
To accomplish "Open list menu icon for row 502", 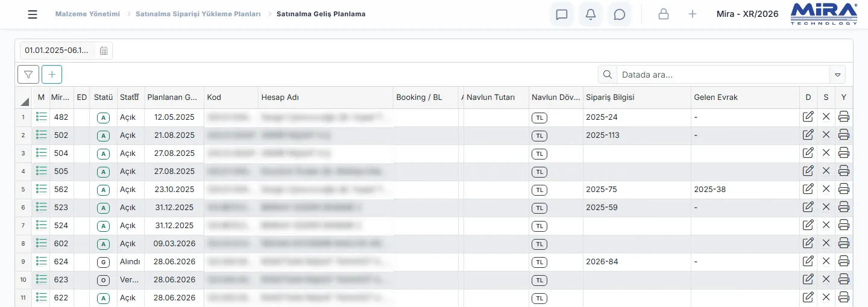I will [41, 135].
